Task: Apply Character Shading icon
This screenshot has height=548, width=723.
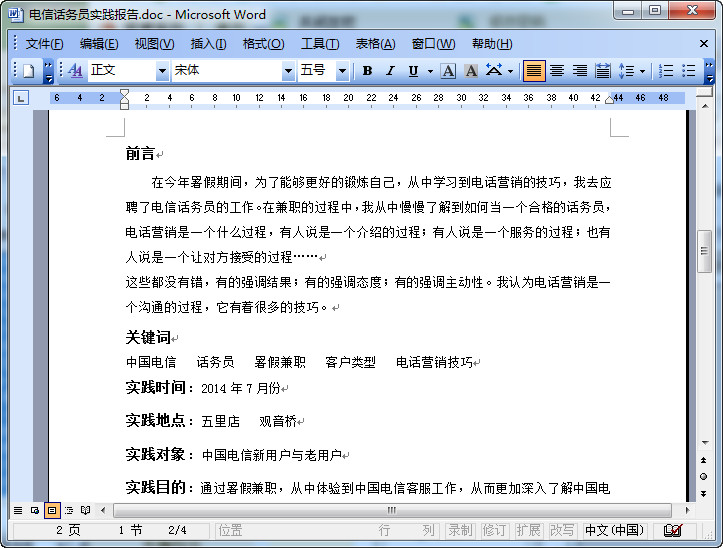Action: pyautogui.click(x=471, y=71)
